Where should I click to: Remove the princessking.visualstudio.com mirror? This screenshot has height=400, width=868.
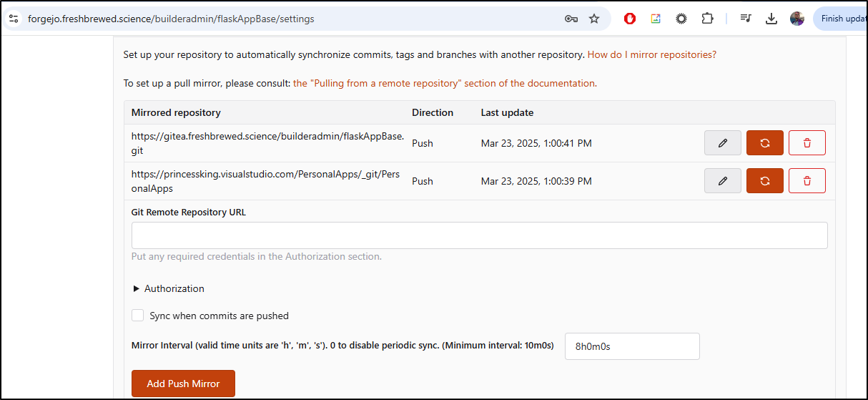pos(807,181)
